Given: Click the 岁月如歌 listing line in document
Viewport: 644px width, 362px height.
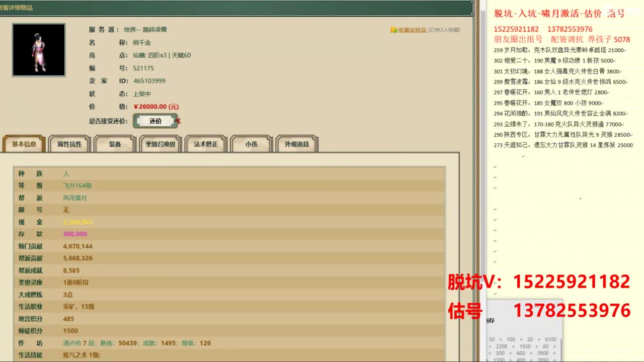Looking at the screenshot, I should click(x=558, y=50).
